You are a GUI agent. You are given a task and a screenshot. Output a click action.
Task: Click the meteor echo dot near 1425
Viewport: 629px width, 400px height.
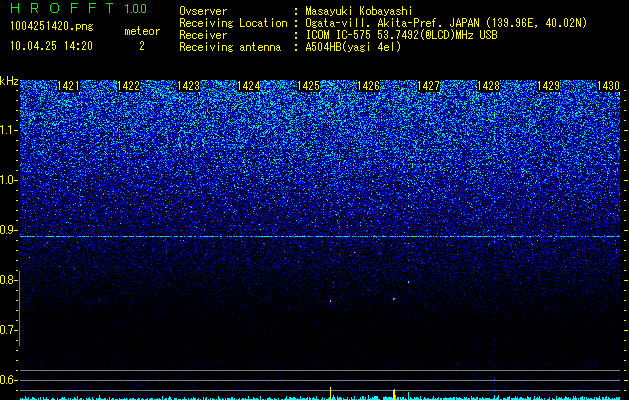331,301
